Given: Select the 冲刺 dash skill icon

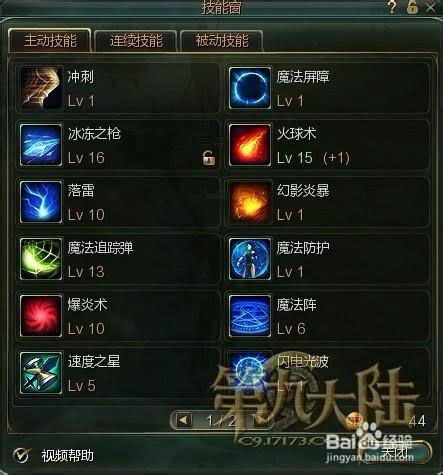Looking at the screenshot, I should click(41, 88).
